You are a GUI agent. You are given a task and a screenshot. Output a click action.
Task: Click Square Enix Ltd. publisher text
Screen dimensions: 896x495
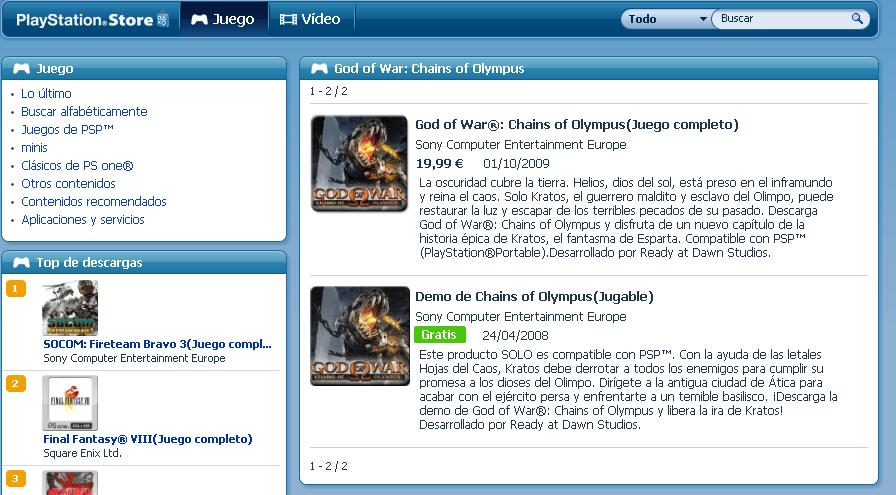(82, 453)
